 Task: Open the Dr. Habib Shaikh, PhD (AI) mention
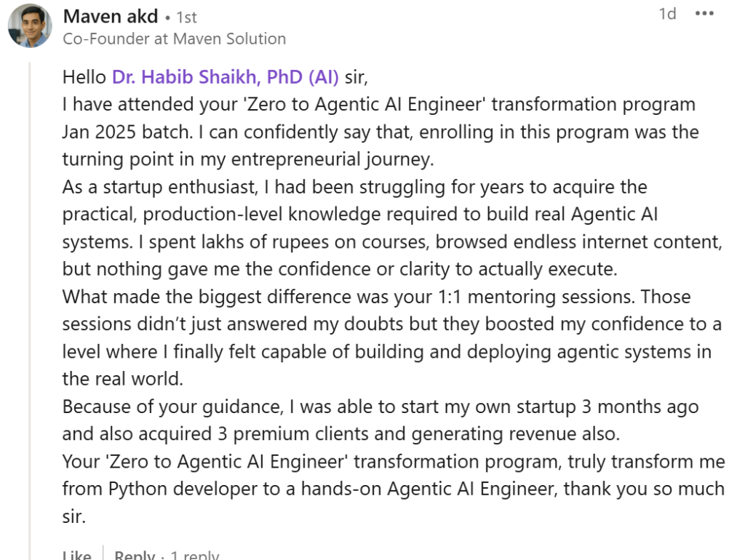click(x=225, y=77)
